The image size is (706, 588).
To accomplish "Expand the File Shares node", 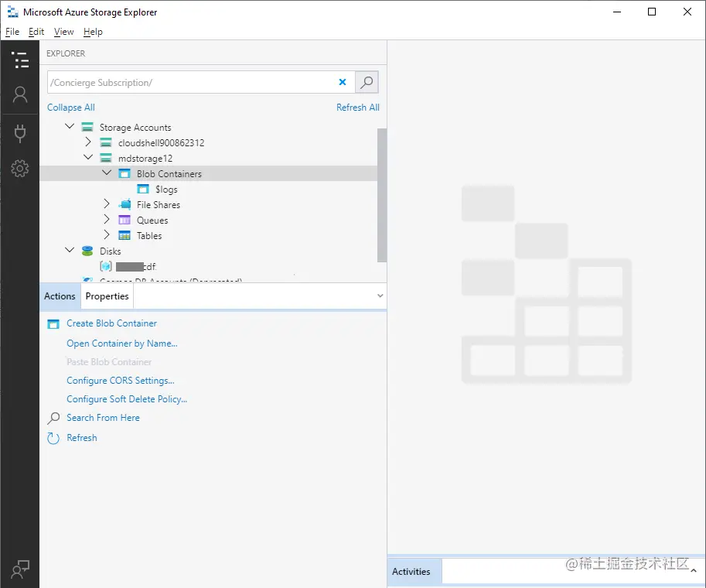I will (x=106, y=203).
